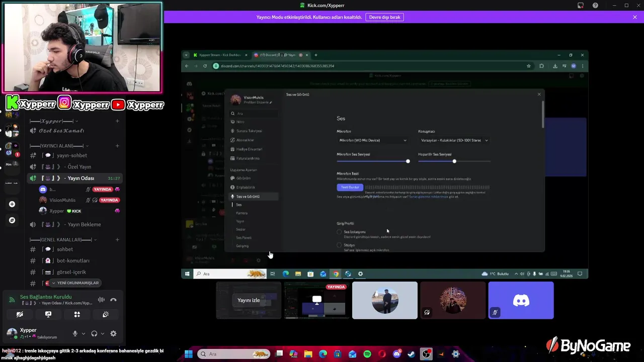The width and height of the screenshot is (644, 362).
Task: Select the participant tile with light background avatar
Action: (385, 300)
